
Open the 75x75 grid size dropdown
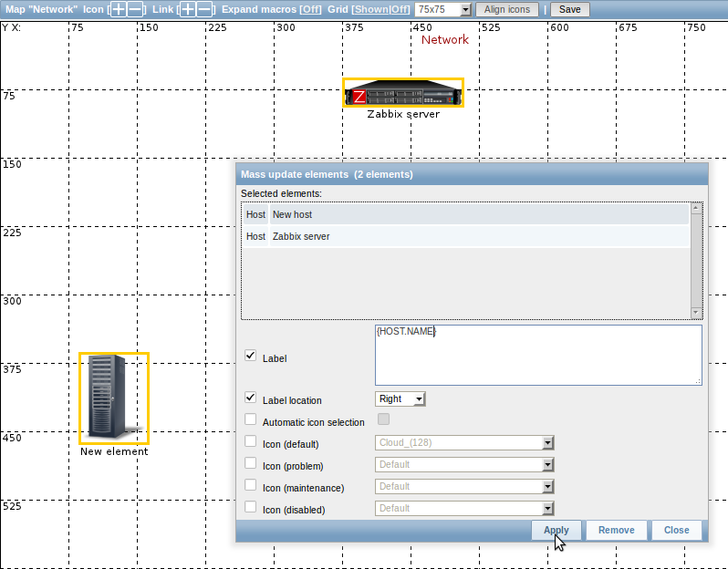click(x=443, y=9)
